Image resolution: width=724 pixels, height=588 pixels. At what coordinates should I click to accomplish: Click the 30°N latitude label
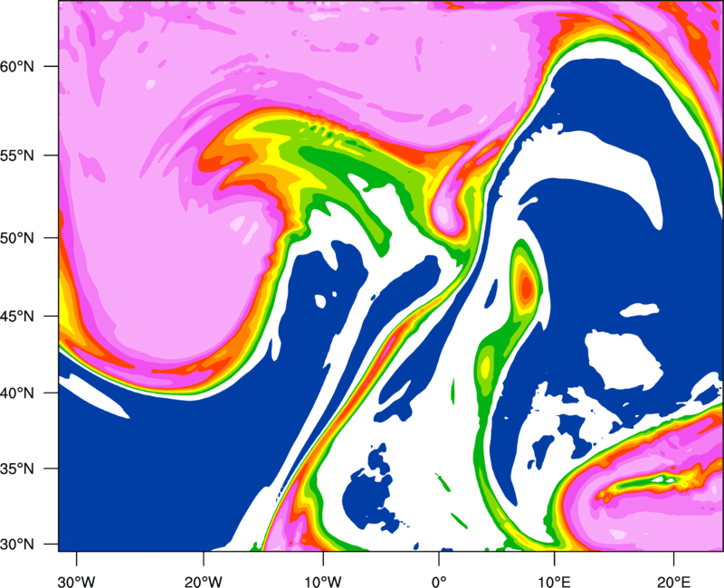click(17, 545)
